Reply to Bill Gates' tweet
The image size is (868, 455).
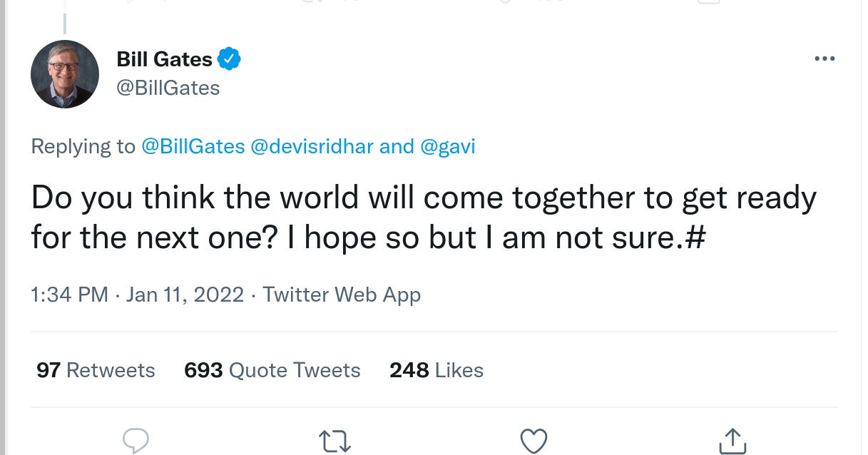point(135,440)
